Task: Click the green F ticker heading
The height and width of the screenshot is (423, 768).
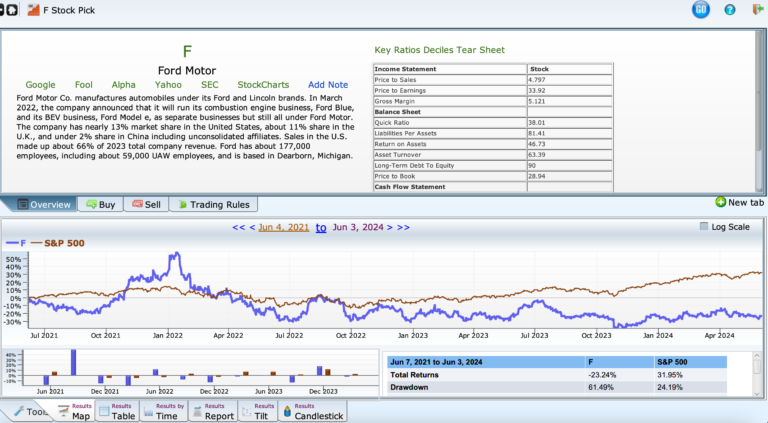Action: pos(187,51)
